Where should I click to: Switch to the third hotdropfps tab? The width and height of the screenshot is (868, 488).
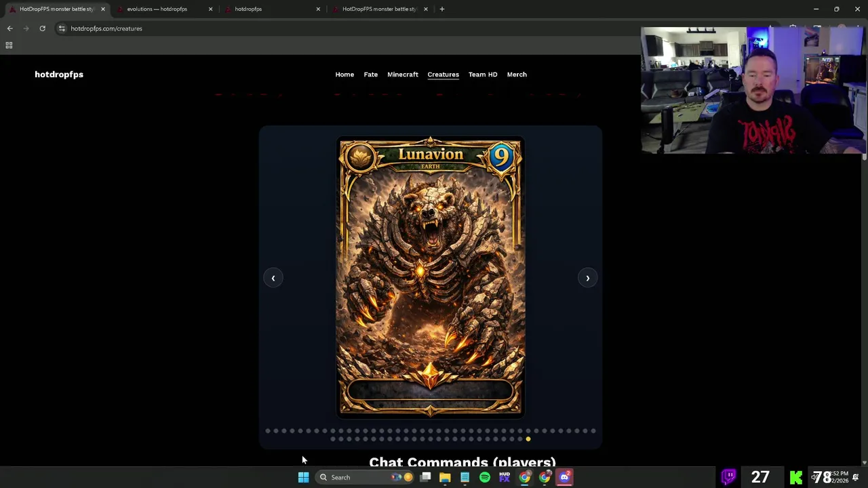pyautogui.click(x=271, y=9)
